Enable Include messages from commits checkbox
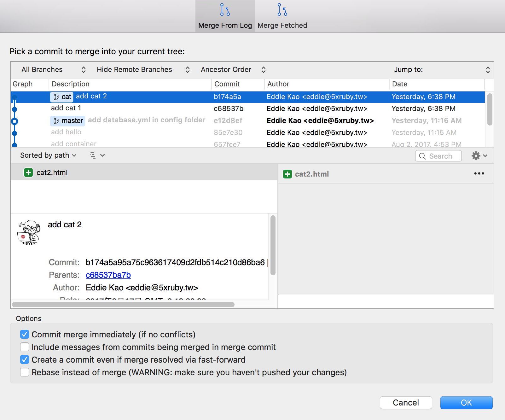This screenshot has height=420, width=505. [25, 347]
